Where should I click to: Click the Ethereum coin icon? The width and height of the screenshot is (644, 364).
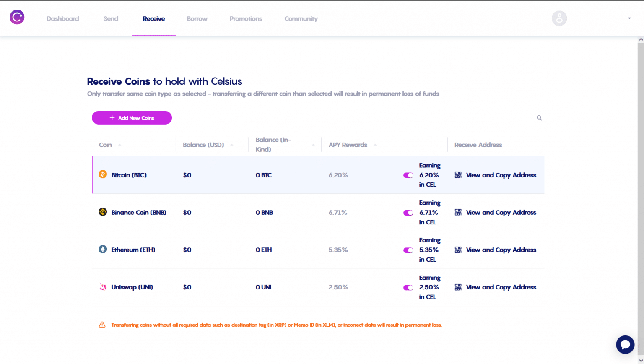point(103,249)
